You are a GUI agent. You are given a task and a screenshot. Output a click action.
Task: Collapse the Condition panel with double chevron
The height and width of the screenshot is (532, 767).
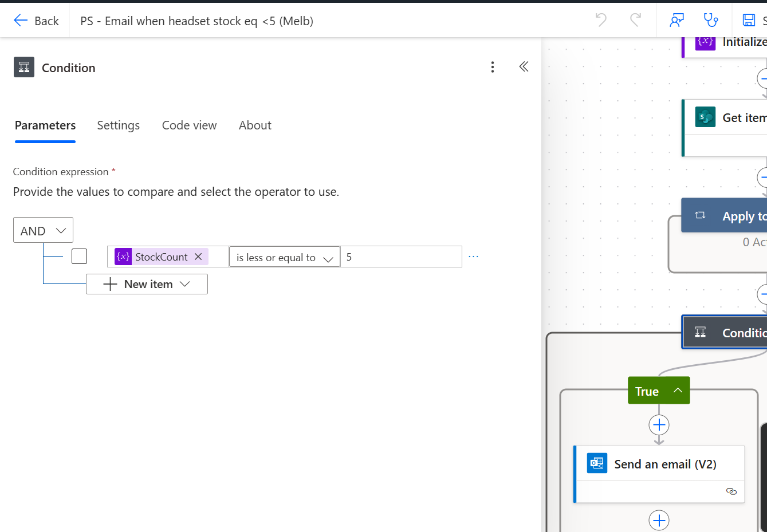(524, 67)
